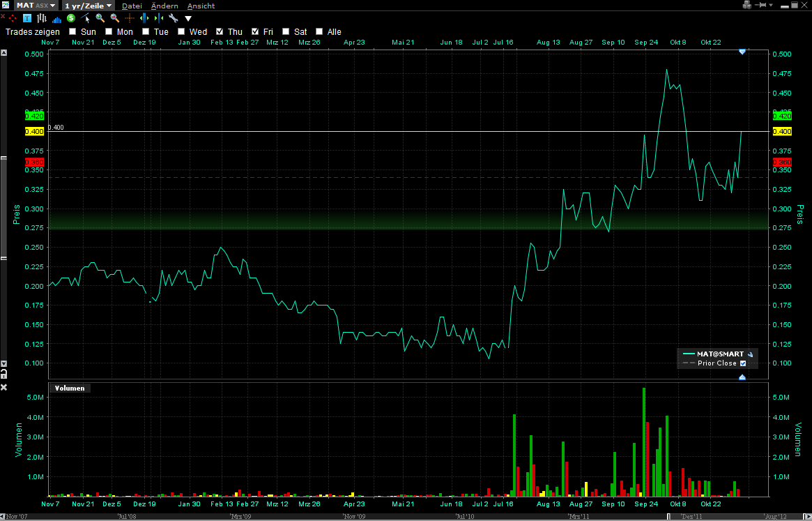Open the 1 yr/Zeile period dropdown
The width and height of the screenshot is (812, 521).
[x=88, y=6]
